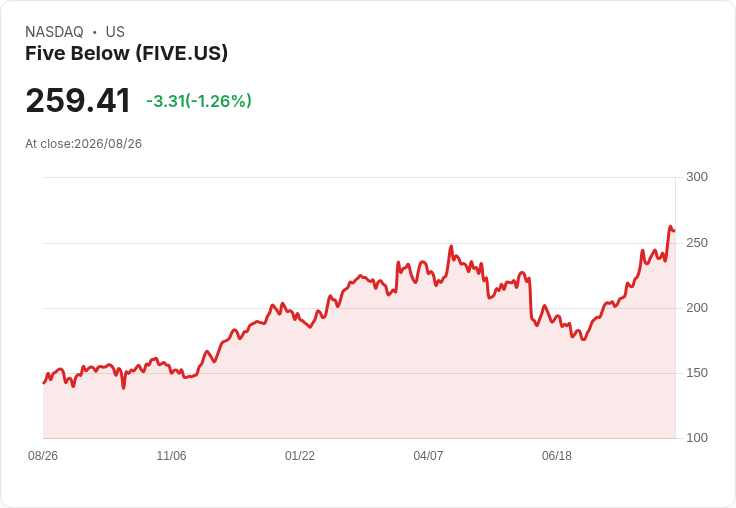Screen dimensions: 736x508
Task: Click the -3.31(-1.26%) change value
Action: click(199, 101)
